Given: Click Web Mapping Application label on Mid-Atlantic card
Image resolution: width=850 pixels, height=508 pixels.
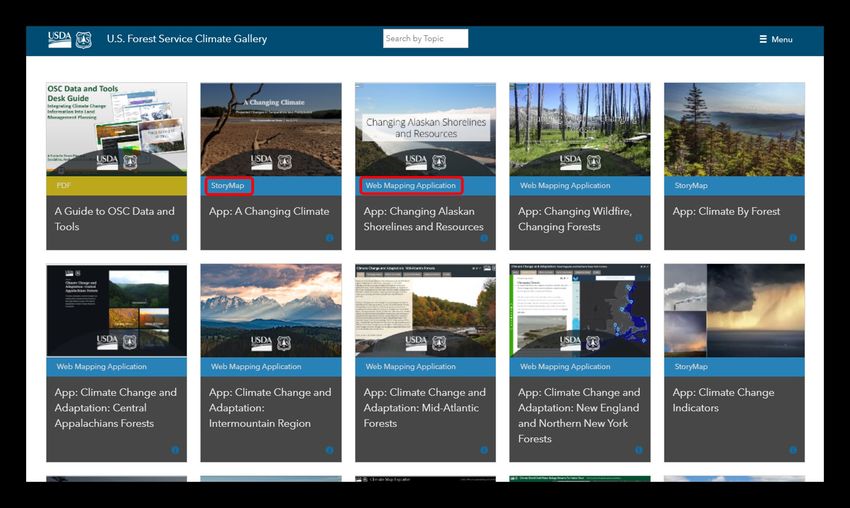Looking at the screenshot, I should click(410, 366).
